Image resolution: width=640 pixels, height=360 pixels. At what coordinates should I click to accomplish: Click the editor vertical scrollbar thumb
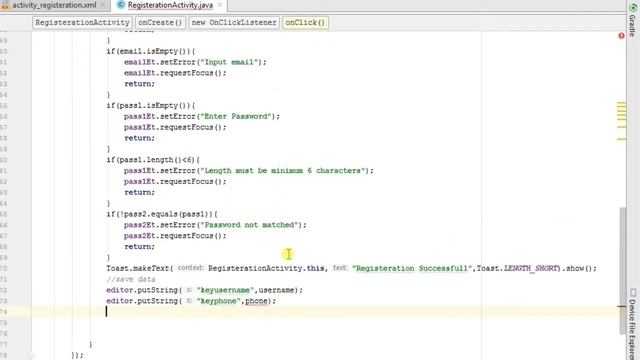(622, 270)
